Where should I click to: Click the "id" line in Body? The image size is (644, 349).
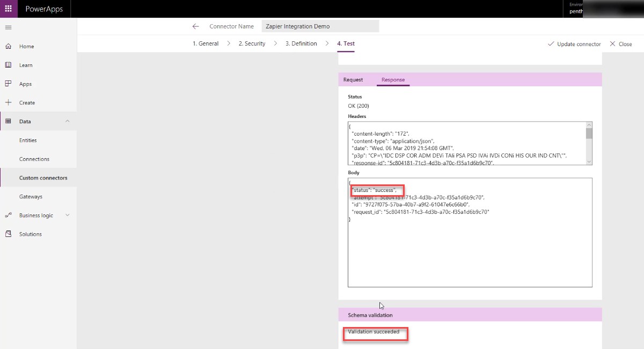[x=411, y=204]
